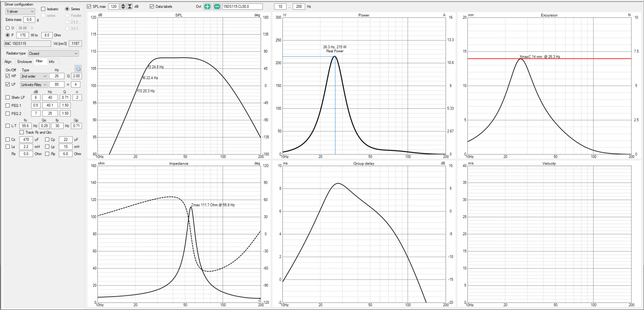Click the 8.0 Ohm impedance field
The width and height of the screenshot is (644, 310).
point(47,35)
